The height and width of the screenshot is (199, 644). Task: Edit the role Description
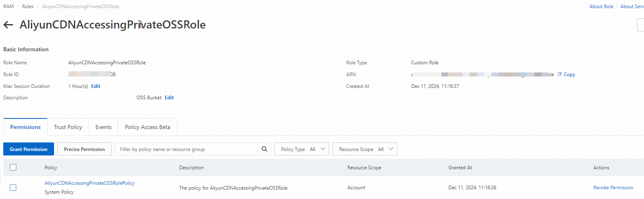[169, 98]
